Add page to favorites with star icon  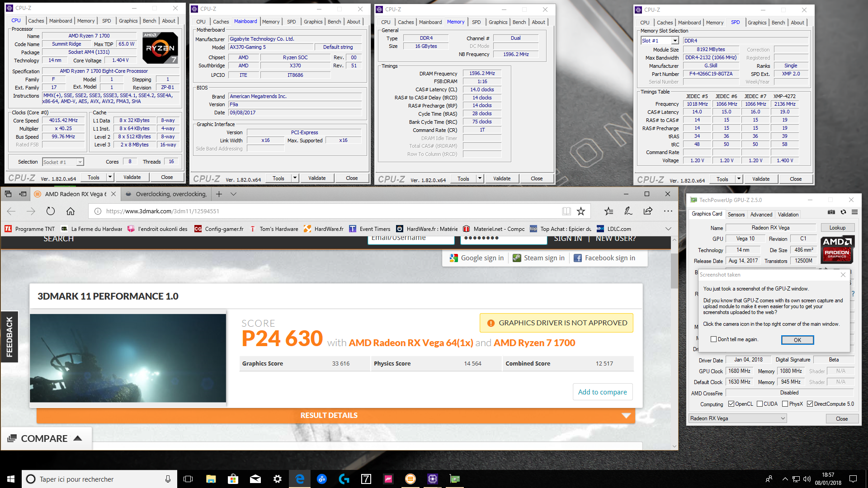pos(581,211)
